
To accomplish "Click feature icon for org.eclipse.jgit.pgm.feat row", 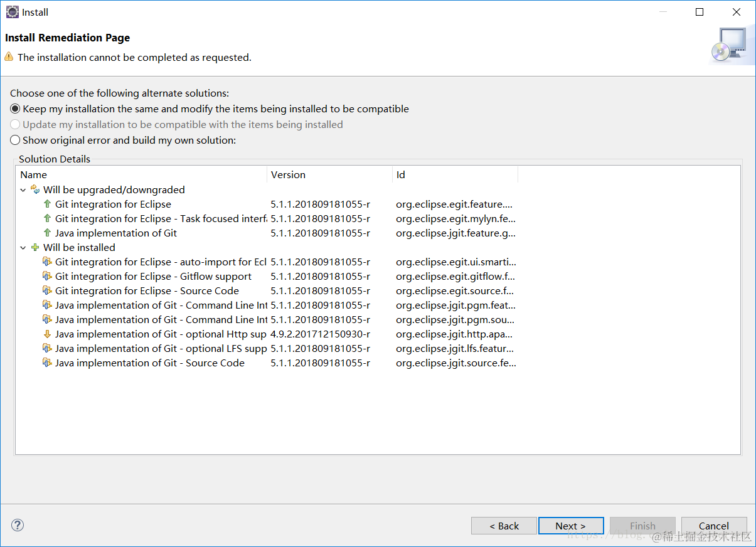I will click(x=47, y=305).
